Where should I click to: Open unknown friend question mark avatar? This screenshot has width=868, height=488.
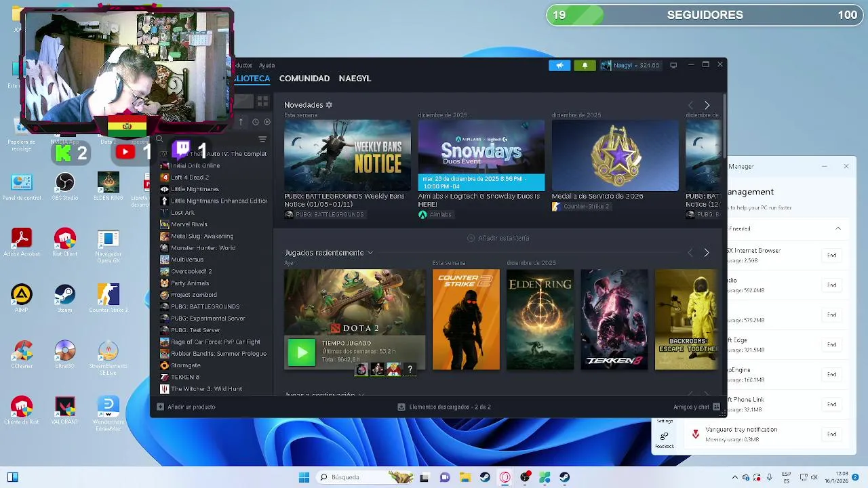pos(410,369)
